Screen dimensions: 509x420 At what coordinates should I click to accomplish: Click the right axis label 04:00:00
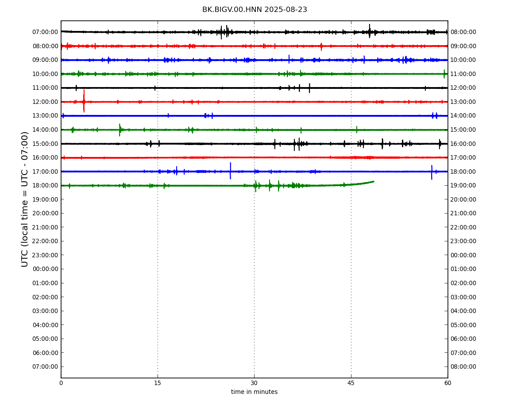[463, 311]
